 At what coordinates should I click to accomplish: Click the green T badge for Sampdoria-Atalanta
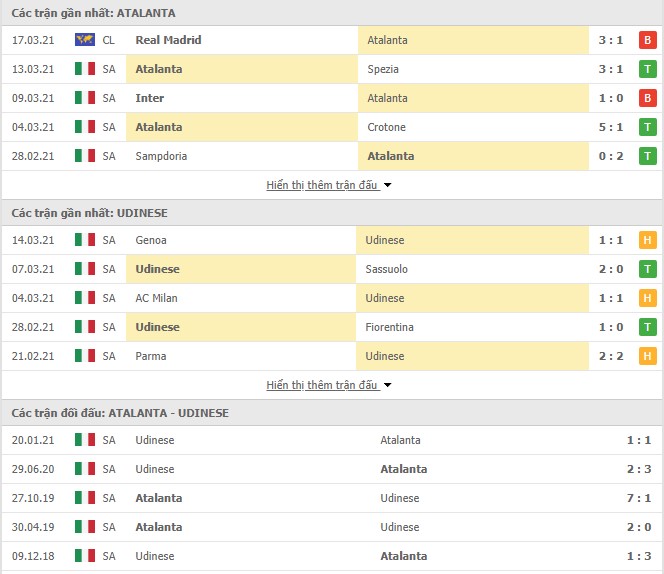pos(647,156)
